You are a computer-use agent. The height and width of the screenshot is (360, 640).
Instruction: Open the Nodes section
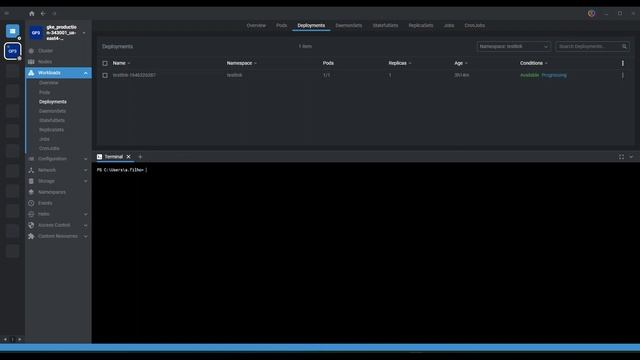(x=45, y=62)
